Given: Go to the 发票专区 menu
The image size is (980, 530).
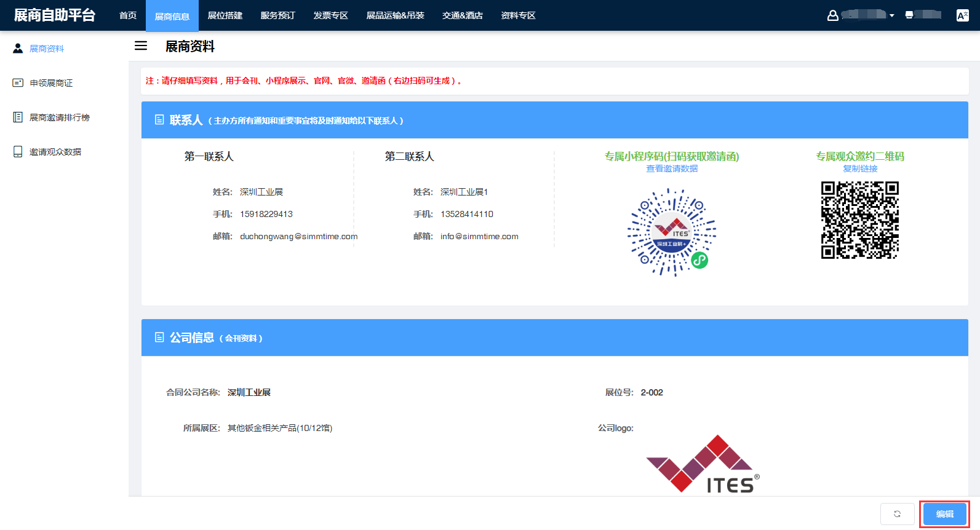Looking at the screenshot, I should (330, 15).
